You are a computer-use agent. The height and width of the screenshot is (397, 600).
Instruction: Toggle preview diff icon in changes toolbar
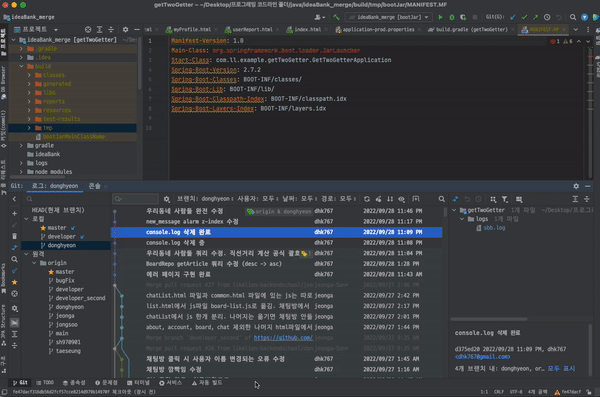point(519,199)
